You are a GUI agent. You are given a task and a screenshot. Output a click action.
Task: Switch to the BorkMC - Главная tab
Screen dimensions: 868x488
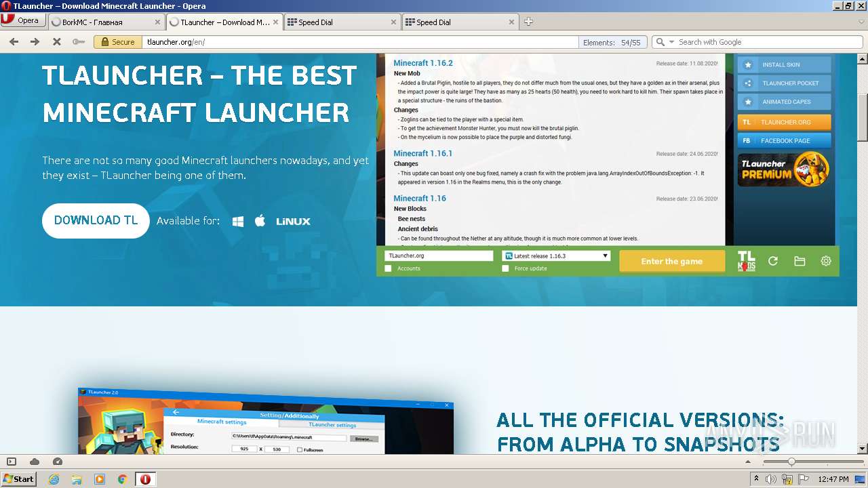click(x=106, y=22)
